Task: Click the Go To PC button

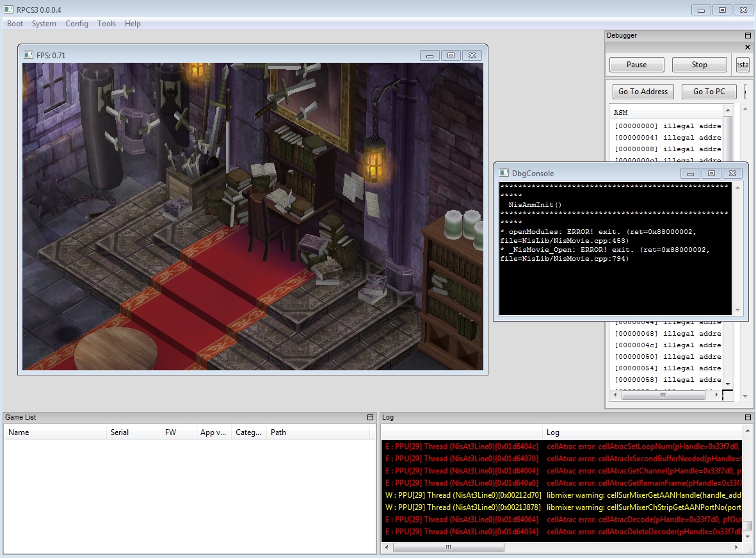Action: (x=709, y=92)
